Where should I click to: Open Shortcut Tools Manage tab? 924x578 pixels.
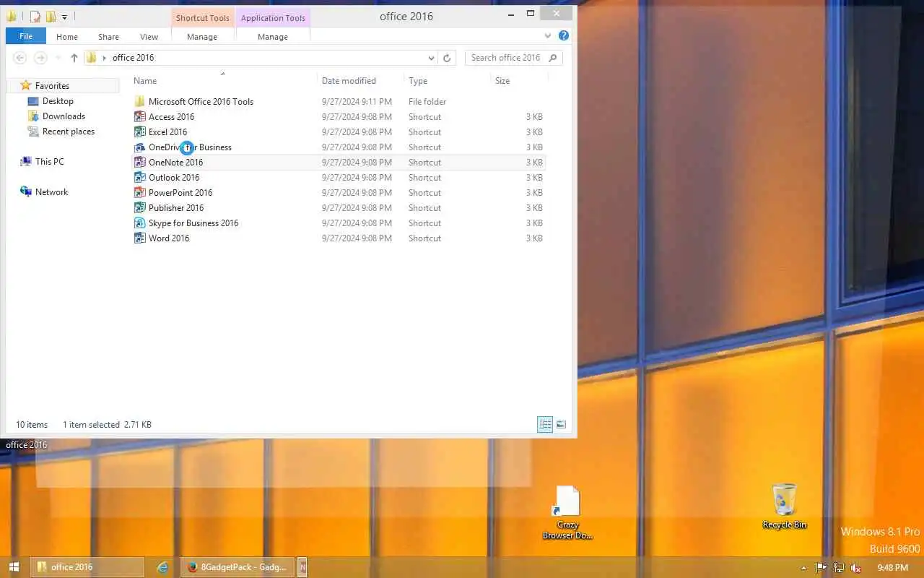click(202, 37)
